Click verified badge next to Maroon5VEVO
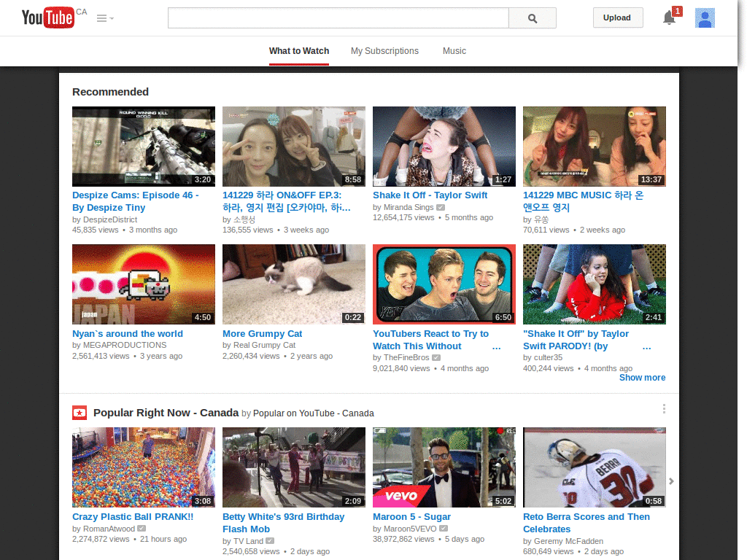 [444, 529]
